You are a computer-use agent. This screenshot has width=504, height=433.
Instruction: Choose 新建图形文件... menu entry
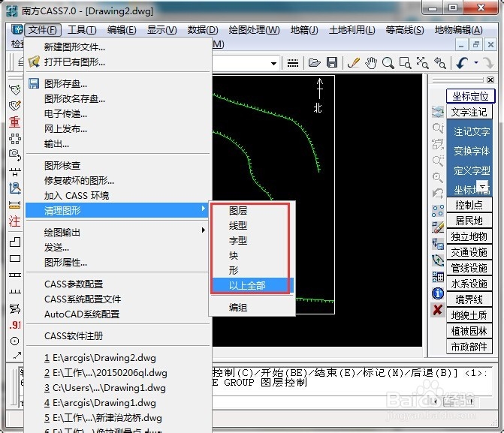(118, 47)
